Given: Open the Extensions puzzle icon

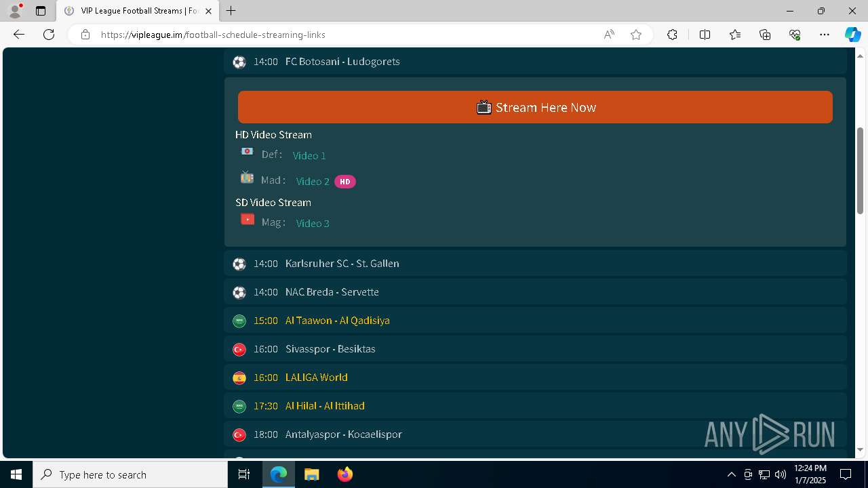Looking at the screenshot, I should [x=672, y=35].
